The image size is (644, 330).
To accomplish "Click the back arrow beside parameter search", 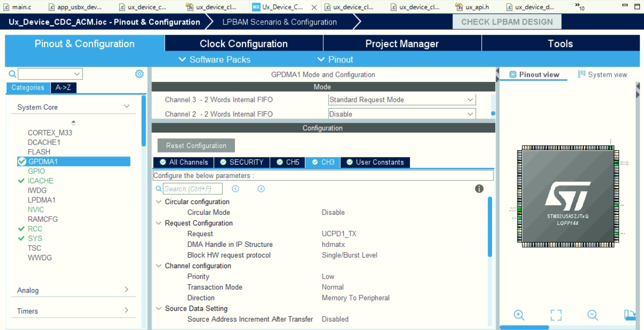I will pyautogui.click(x=235, y=189).
